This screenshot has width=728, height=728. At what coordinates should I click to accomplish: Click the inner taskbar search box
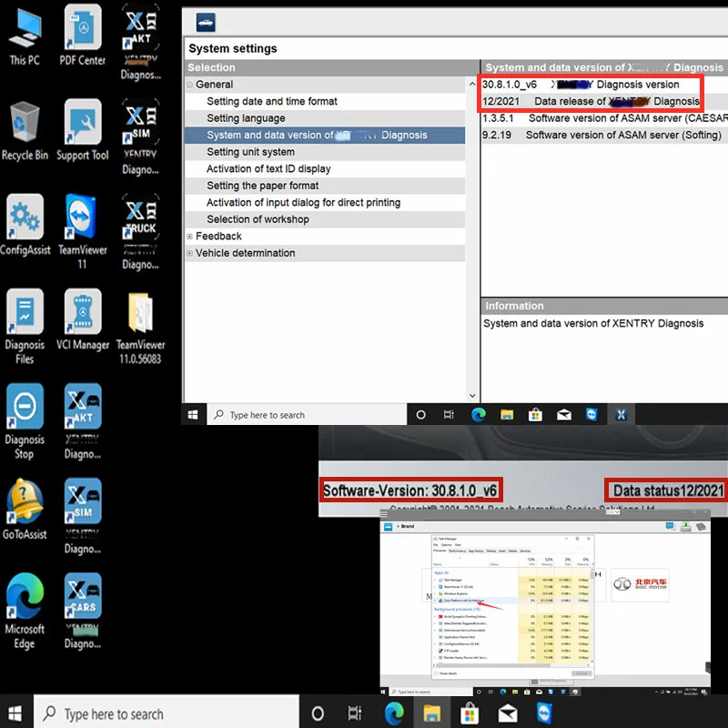tap(307, 415)
